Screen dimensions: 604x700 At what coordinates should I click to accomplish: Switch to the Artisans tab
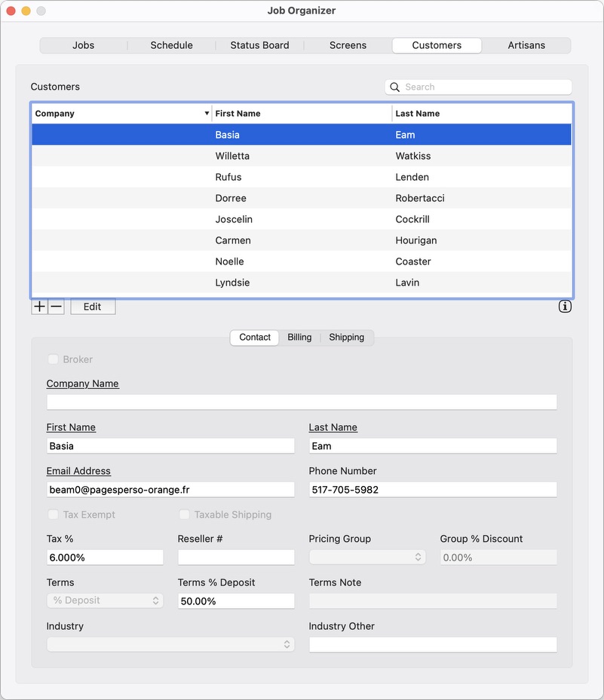coord(526,45)
